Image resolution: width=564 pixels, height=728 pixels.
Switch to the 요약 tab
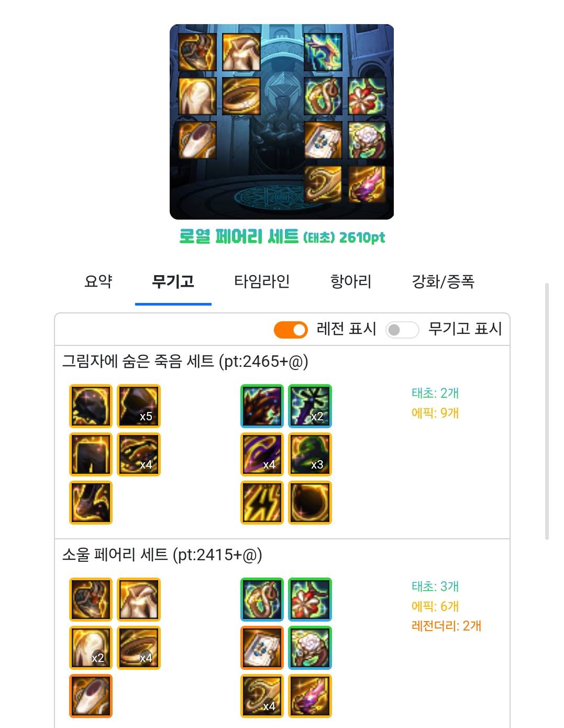pyautogui.click(x=98, y=281)
